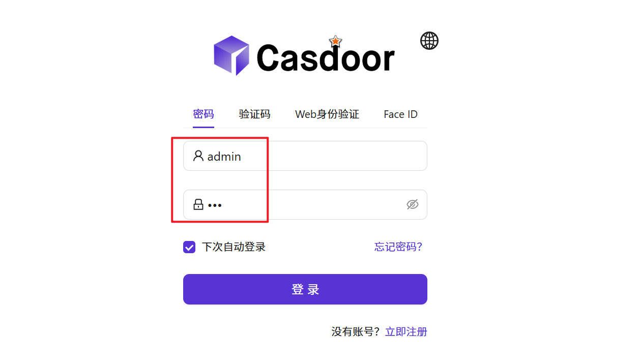
Task: Click the Casdoor wordmark text
Action: 326,57
